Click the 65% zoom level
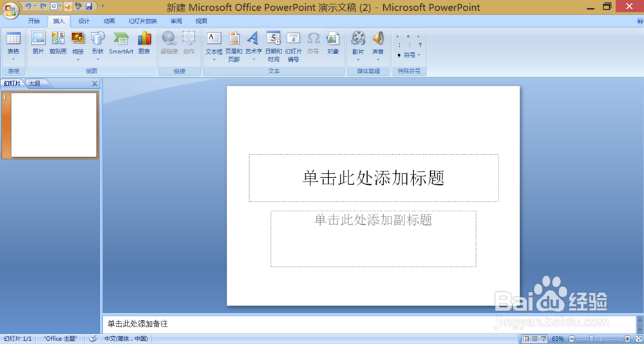The width and height of the screenshot is (644, 344). tap(558, 339)
